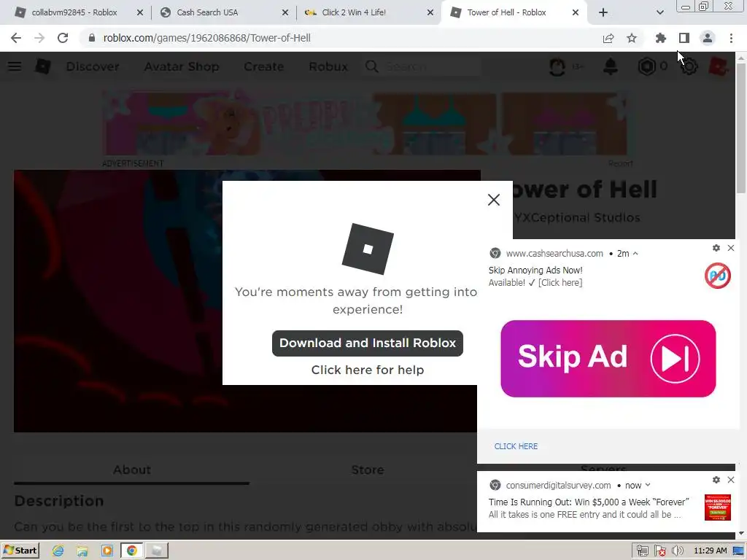Reload the current page
Image resolution: width=747 pixels, height=560 pixels.
point(63,38)
